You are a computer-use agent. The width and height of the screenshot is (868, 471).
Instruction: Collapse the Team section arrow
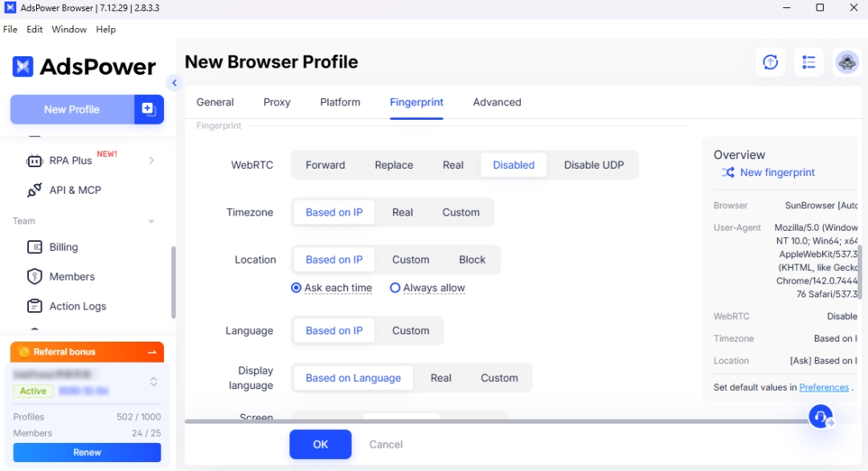151,221
